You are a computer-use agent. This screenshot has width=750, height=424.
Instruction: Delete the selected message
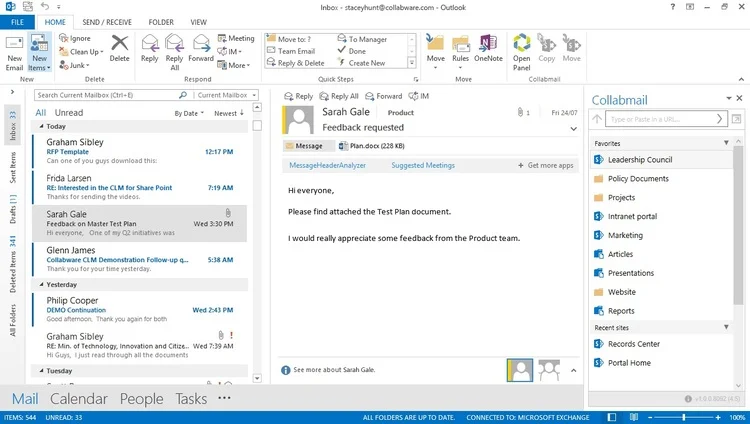[119, 48]
